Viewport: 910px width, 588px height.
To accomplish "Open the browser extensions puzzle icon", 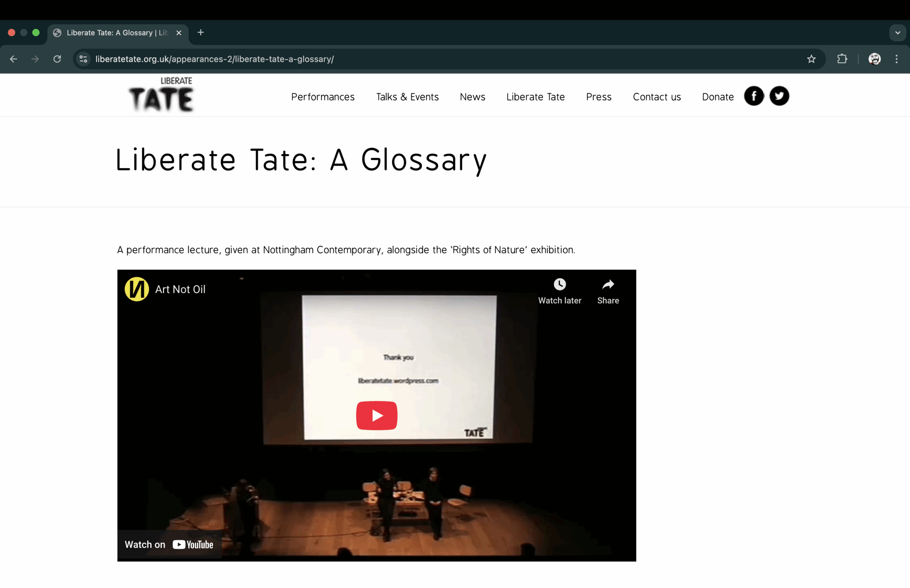I will click(842, 59).
